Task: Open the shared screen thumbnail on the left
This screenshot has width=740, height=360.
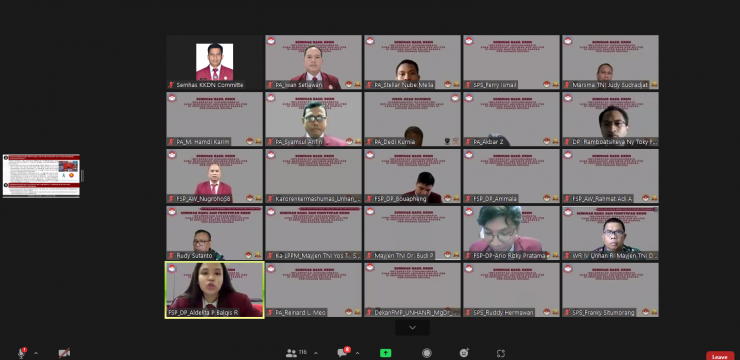Action: (41, 175)
